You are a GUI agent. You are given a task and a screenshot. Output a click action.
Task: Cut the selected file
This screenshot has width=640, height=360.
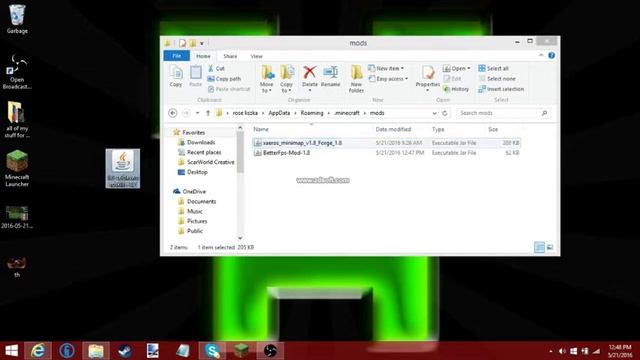tap(216, 69)
